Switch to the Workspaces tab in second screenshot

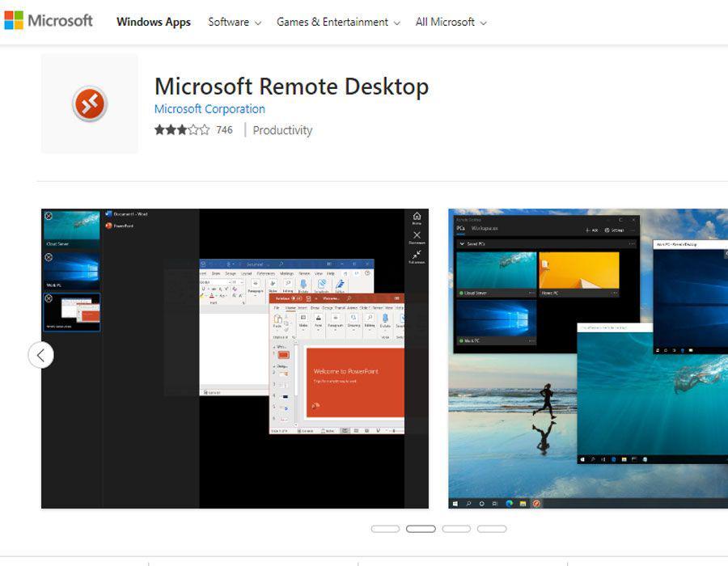(x=485, y=228)
